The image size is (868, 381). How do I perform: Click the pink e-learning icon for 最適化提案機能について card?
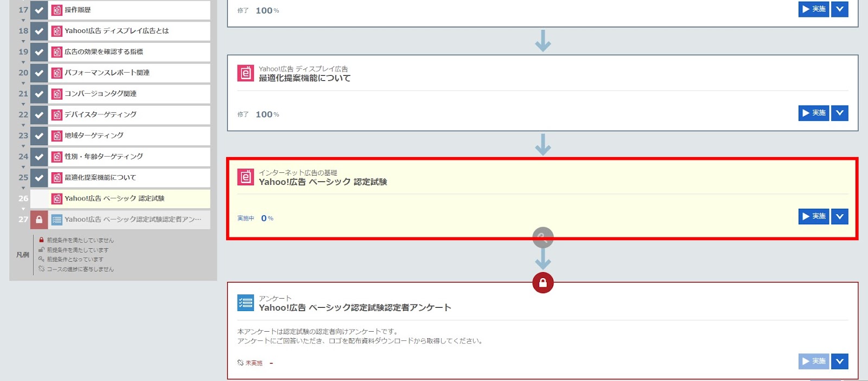pos(245,73)
